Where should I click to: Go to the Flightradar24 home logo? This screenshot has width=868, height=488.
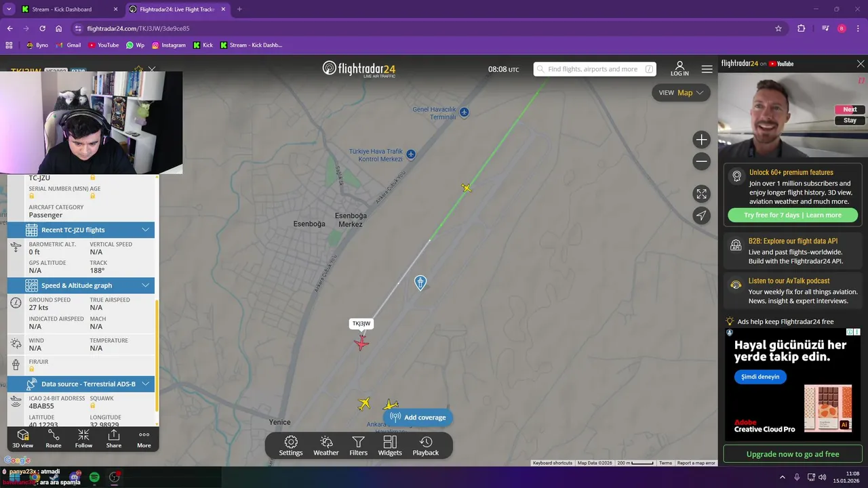point(359,68)
